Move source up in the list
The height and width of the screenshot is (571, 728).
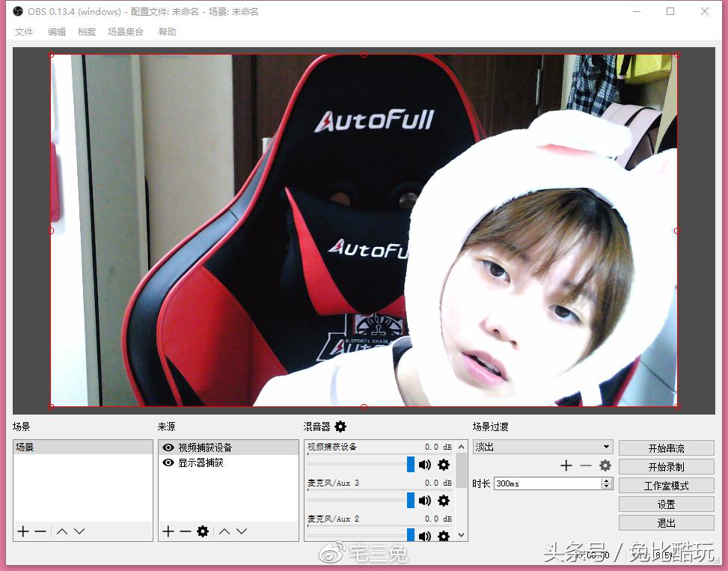(224, 531)
